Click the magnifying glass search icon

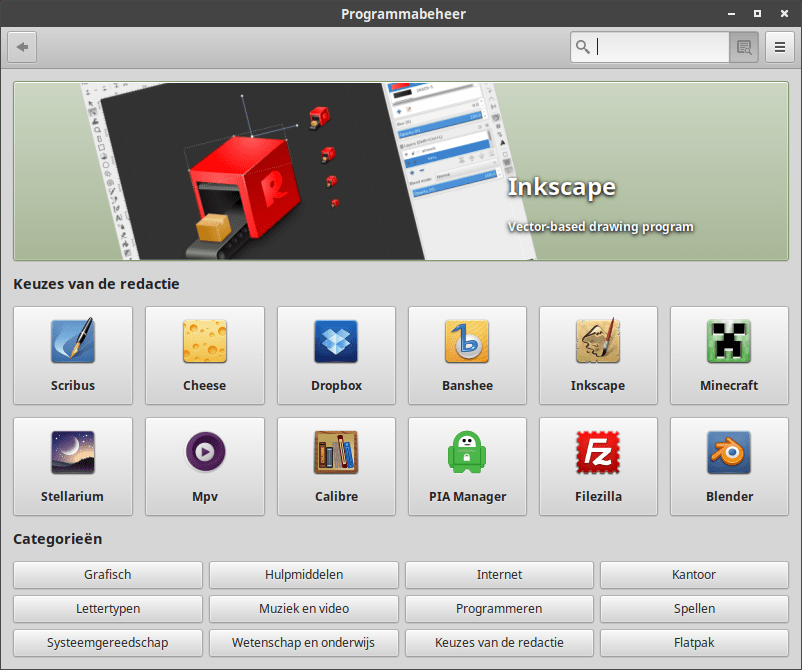tap(583, 47)
